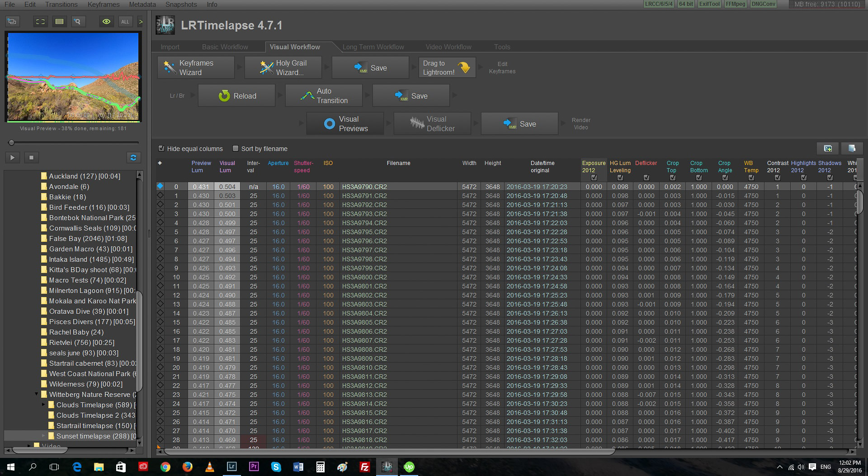The height and width of the screenshot is (476, 868).
Task: Open the Metadata menu
Action: coord(142,5)
